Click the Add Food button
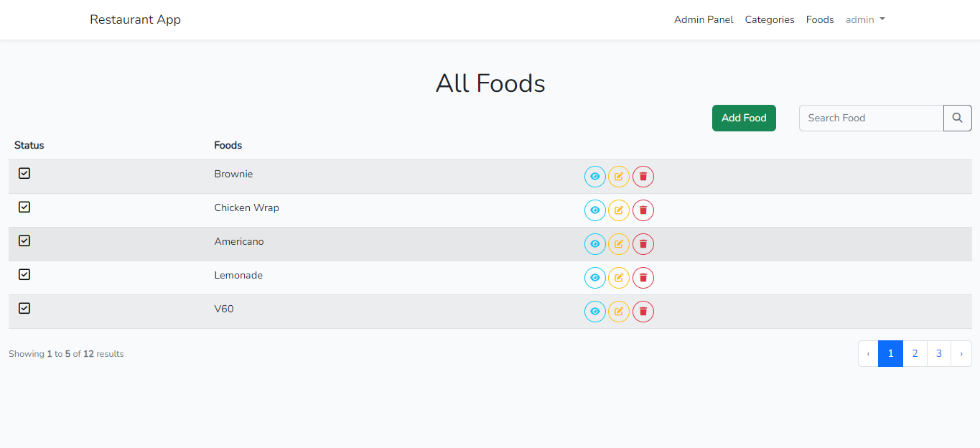This screenshot has height=448, width=980. pos(744,118)
